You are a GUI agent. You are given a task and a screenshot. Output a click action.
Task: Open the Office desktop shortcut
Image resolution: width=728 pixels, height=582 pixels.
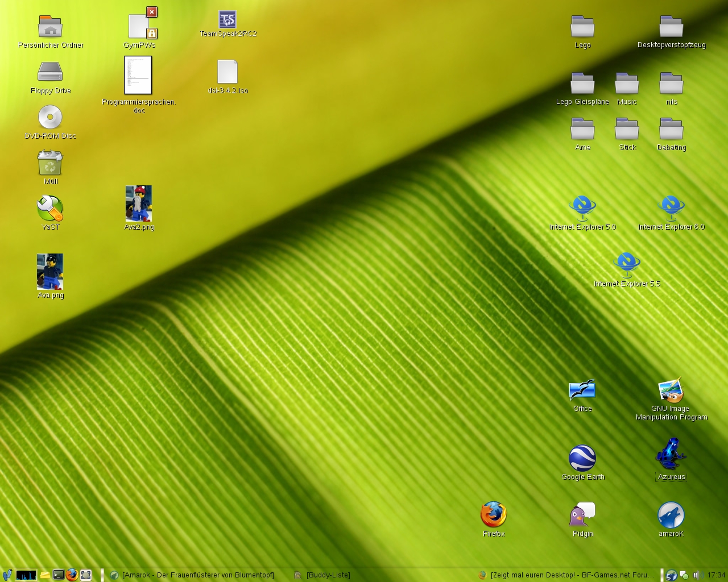[582, 390]
